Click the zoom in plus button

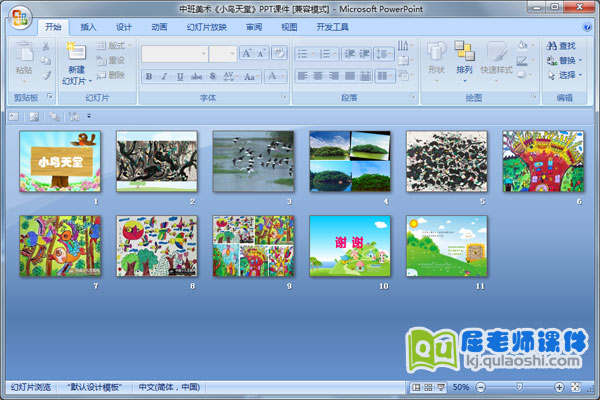pyautogui.click(x=559, y=387)
